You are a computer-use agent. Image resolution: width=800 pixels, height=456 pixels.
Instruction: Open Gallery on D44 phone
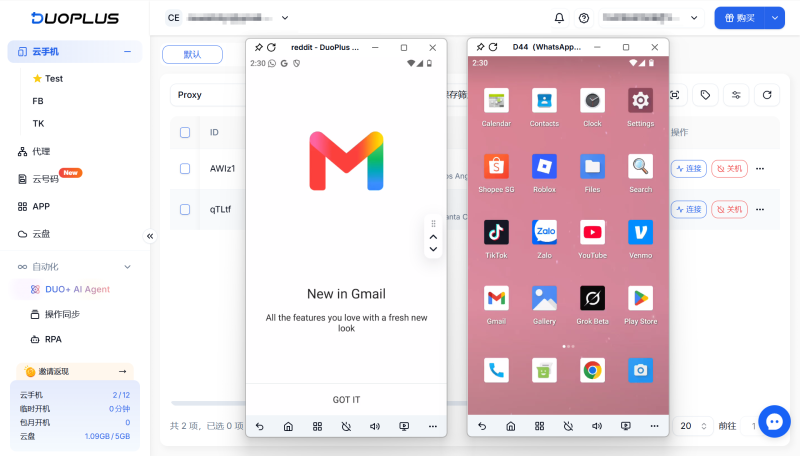[544, 298]
